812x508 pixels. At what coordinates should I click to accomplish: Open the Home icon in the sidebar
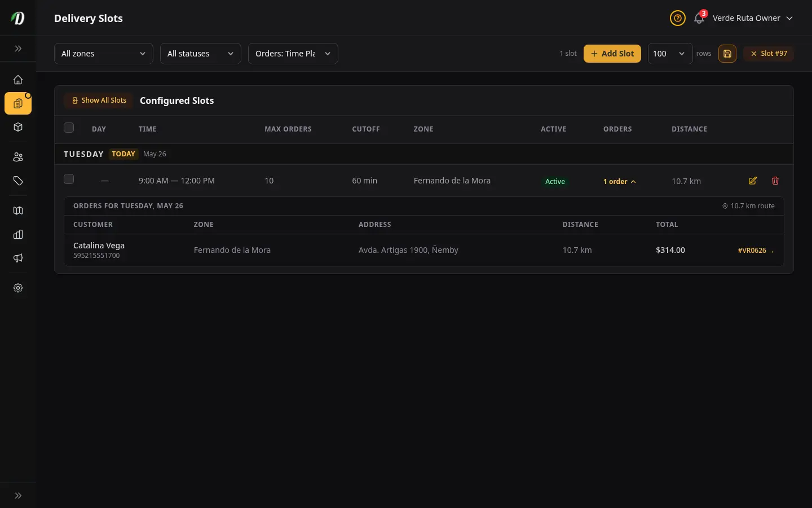18,80
